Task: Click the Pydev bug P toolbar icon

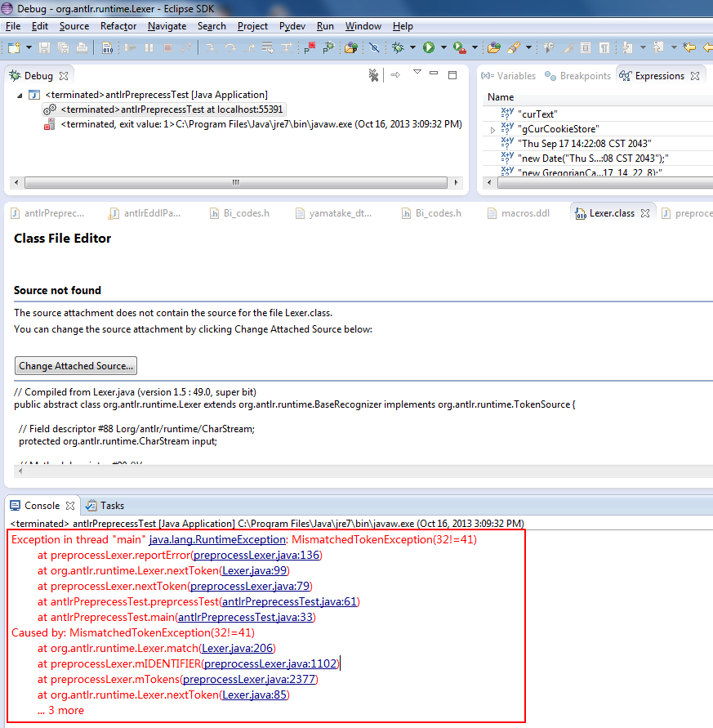Action: tap(328, 47)
